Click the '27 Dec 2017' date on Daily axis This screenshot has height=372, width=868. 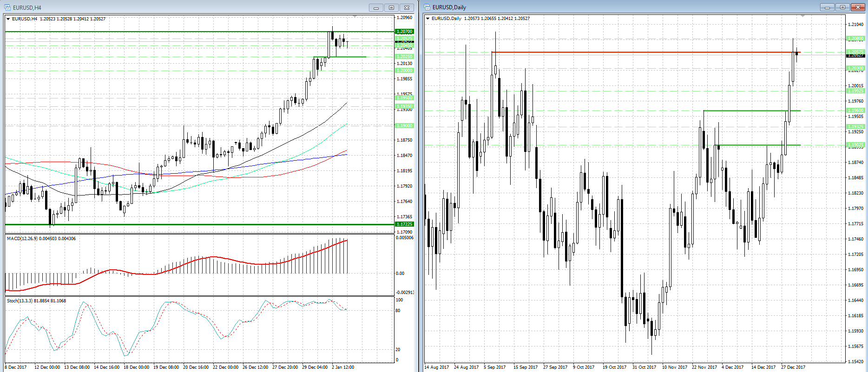(x=793, y=367)
